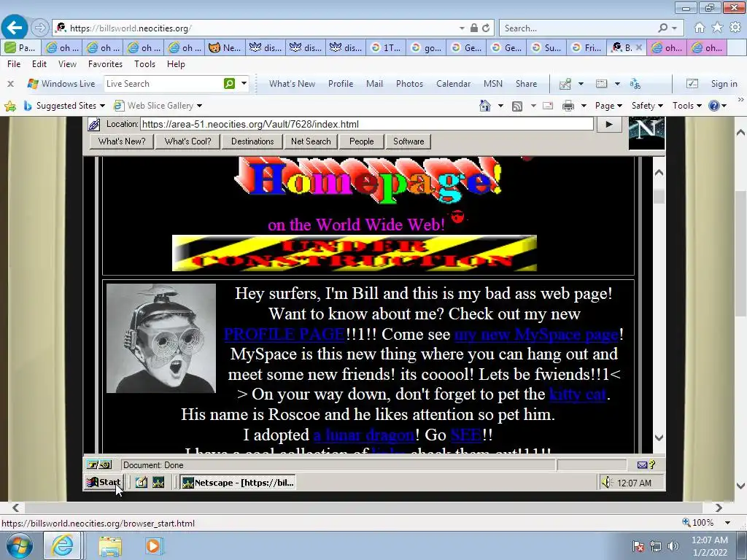This screenshot has height=560, width=747.
Task: Open the PROFILE PAGE link
Action: click(285, 334)
